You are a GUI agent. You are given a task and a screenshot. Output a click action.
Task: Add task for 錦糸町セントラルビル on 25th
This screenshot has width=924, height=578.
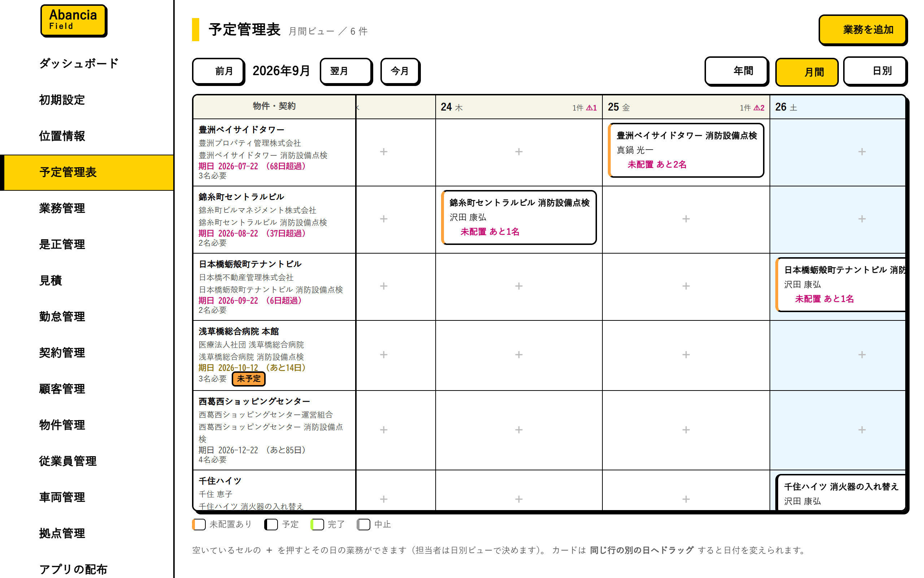[x=686, y=219]
